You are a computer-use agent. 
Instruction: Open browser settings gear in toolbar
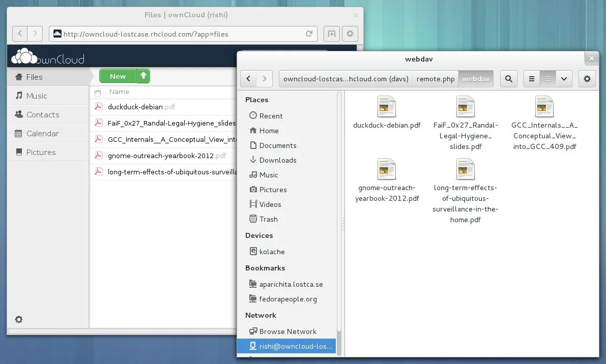pos(350,34)
